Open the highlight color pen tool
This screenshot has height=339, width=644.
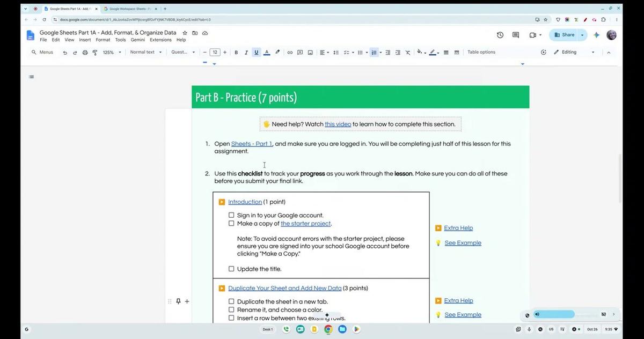tap(277, 53)
